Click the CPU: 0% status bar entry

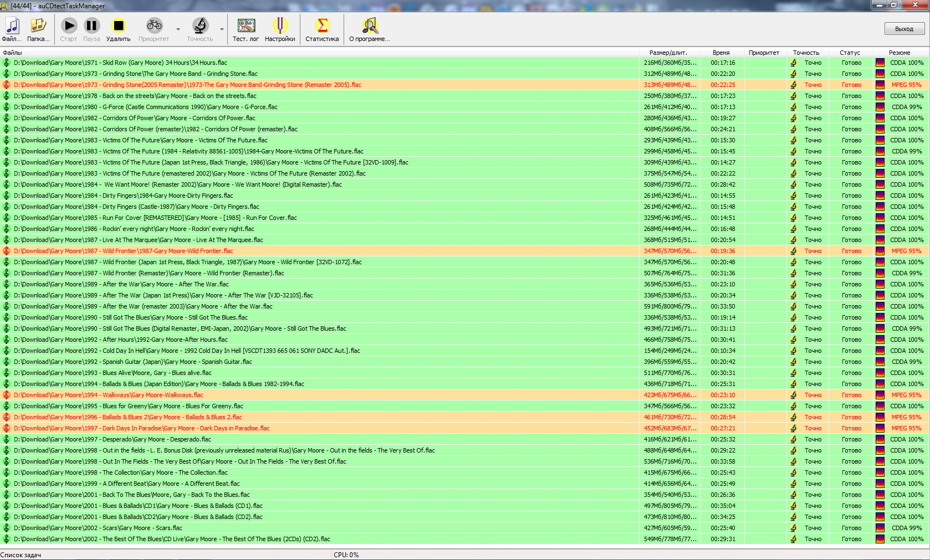(x=346, y=555)
